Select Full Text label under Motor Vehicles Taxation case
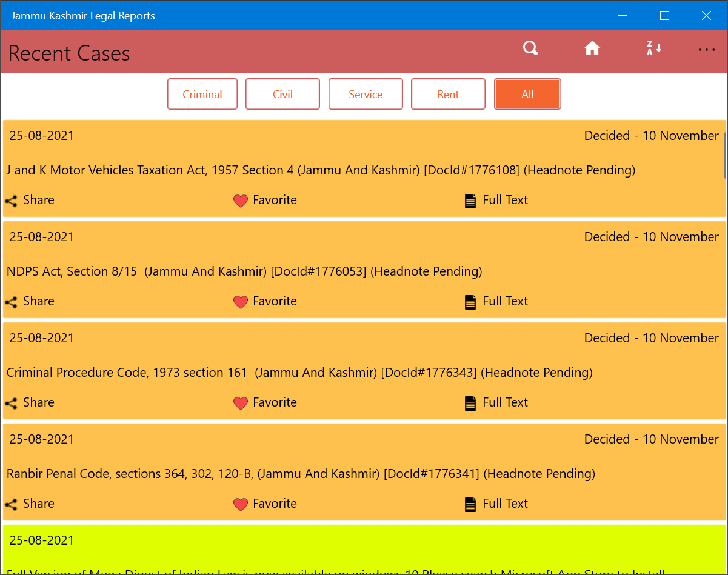The image size is (728, 575). point(505,200)
